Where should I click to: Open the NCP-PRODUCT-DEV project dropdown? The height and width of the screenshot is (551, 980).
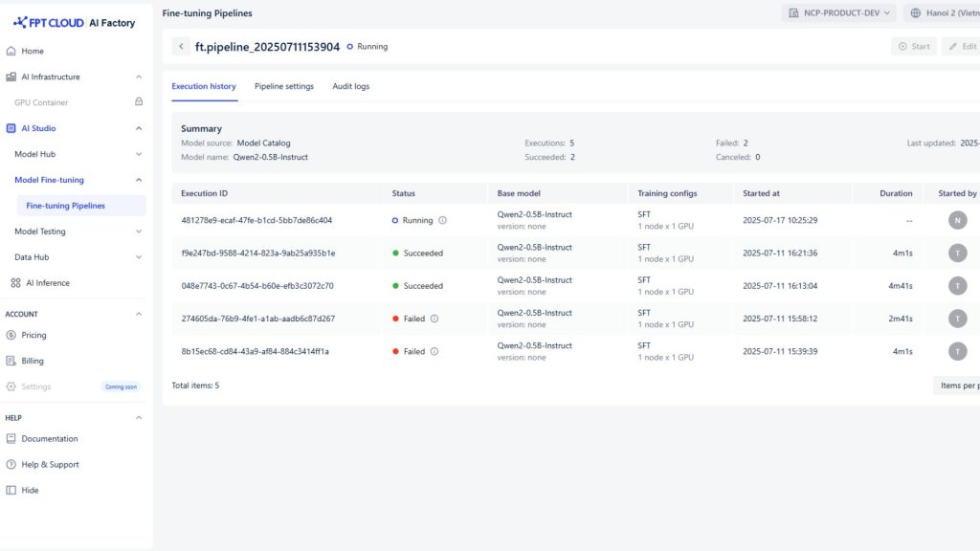tap(838, 12)
